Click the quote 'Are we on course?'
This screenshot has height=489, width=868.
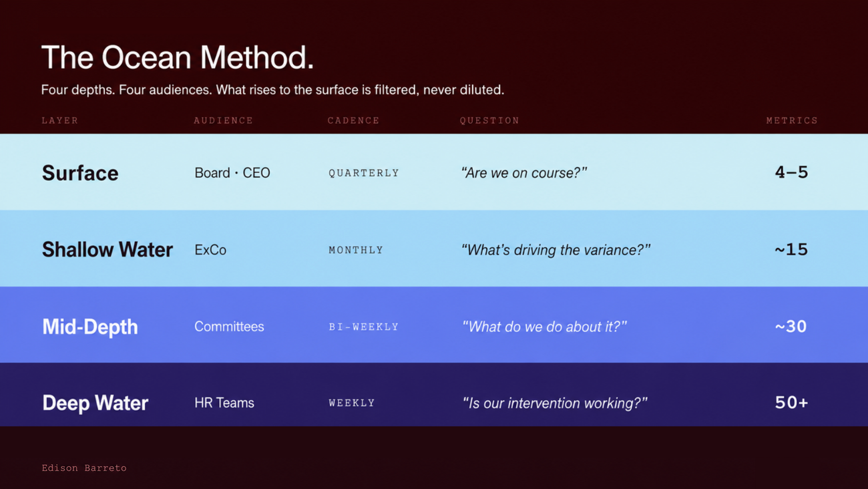(x=524, y=173)
